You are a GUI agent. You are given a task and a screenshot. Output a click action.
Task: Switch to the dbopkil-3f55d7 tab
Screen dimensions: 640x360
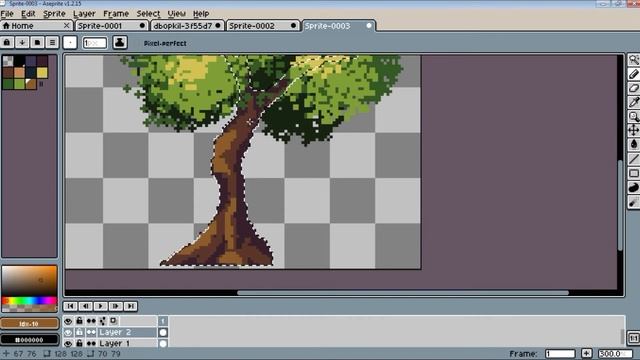pos(187,26)
